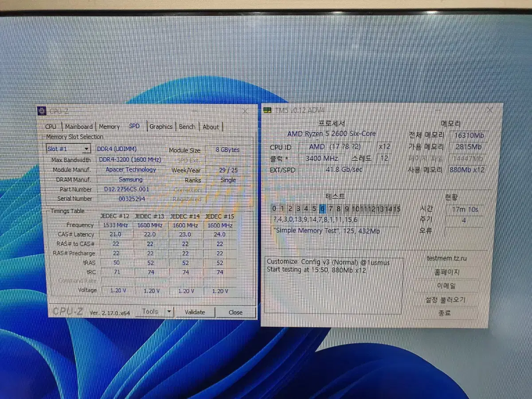Click the JEDEC #12 column header

[115, 216]
